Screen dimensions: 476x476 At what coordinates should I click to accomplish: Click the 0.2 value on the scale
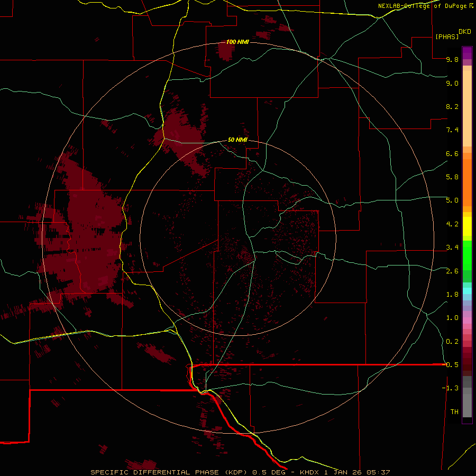click(x=452, y=342)
